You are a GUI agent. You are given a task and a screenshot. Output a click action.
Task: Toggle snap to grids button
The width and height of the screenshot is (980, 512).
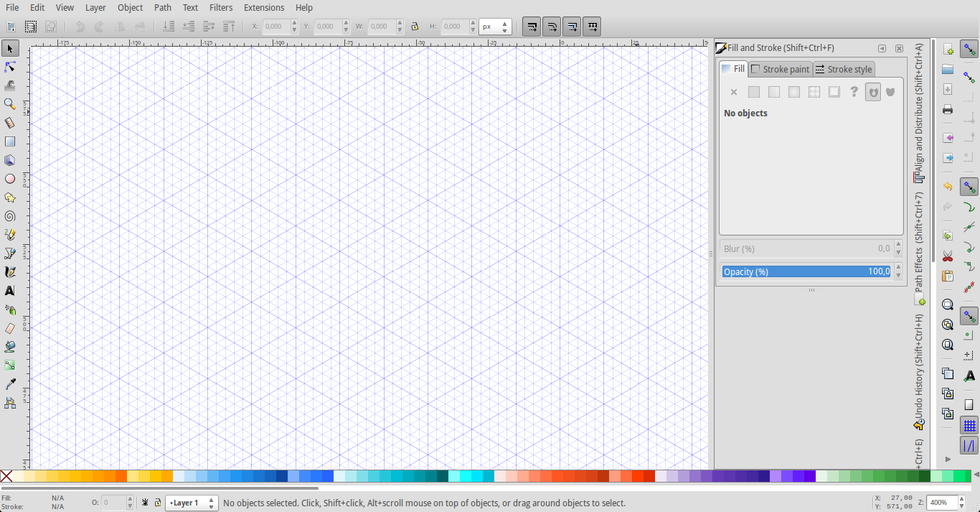[x=969, y=426]
